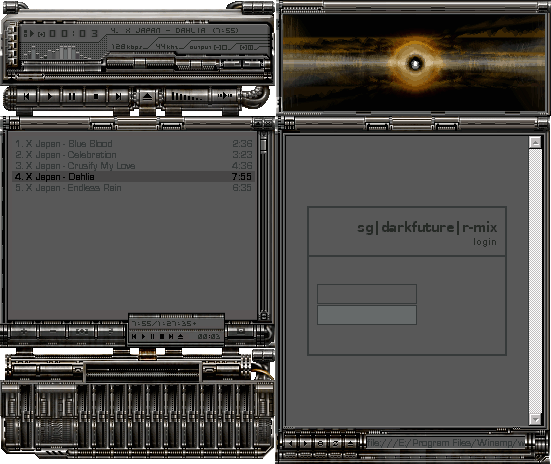
Task: Click the seek bar thumb under the visualizer
Action: click(x=30, y=76)
